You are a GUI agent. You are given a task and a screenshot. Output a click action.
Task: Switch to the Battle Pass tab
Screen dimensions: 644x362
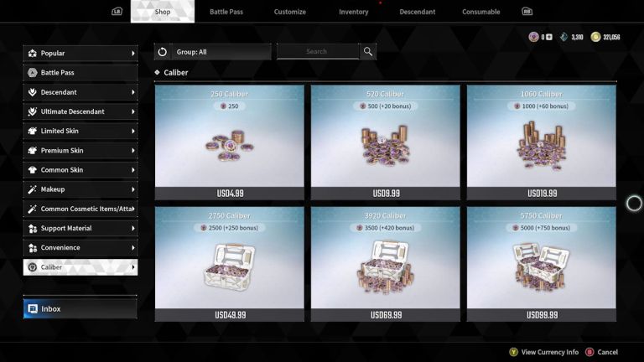coord(226,12)
